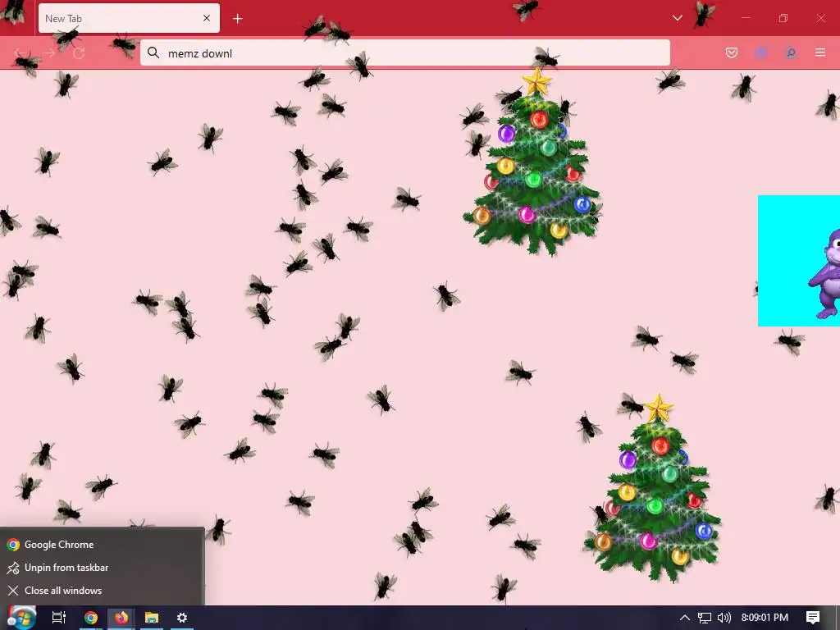Open the Pocket save icon

(x=731, y=52)
